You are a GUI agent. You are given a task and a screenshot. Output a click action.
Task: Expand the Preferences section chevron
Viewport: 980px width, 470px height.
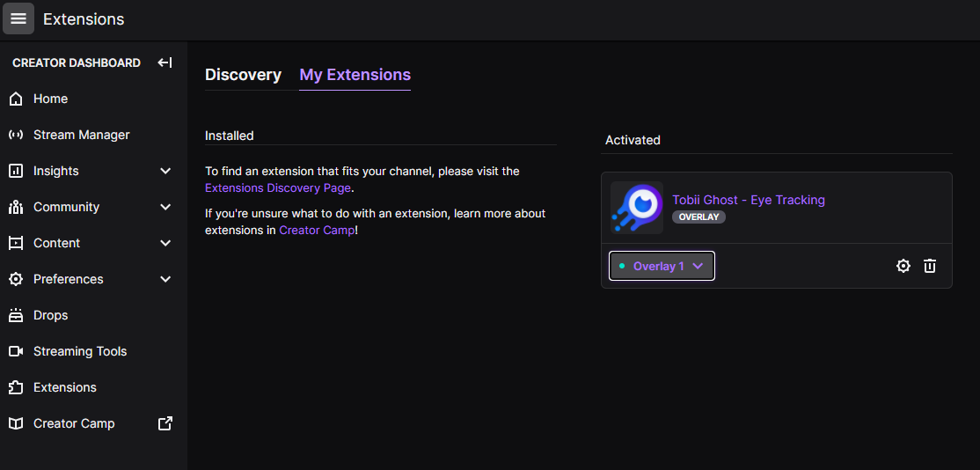(x=165, y=279)
